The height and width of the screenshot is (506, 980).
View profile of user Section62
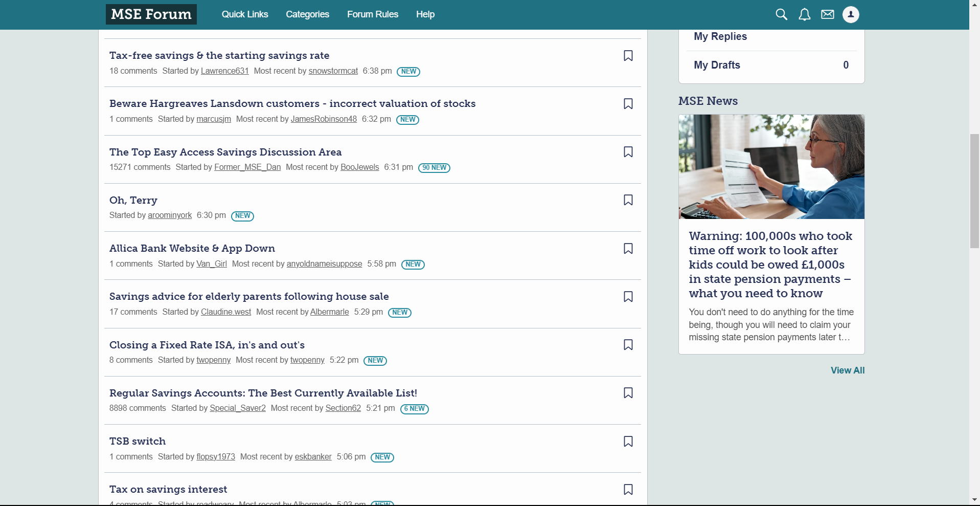(x=343, y=408)
